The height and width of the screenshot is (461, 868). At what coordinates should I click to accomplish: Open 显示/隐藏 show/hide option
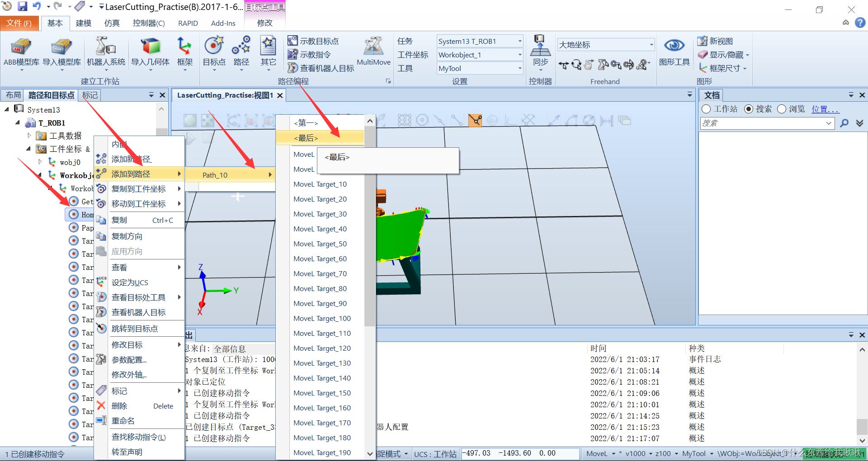pos(723,55)
